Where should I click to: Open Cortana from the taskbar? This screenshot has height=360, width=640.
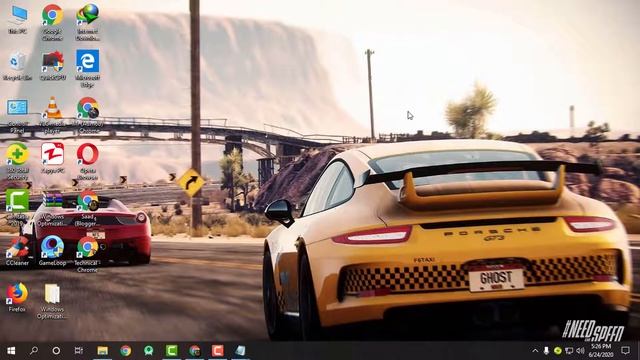(56, 351)
